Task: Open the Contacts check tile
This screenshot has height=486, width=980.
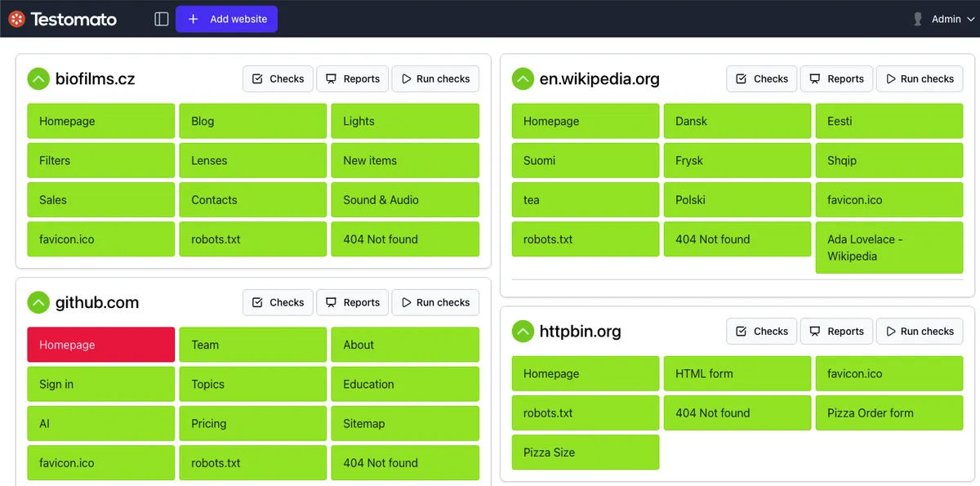Action: [x=253, y=199]
